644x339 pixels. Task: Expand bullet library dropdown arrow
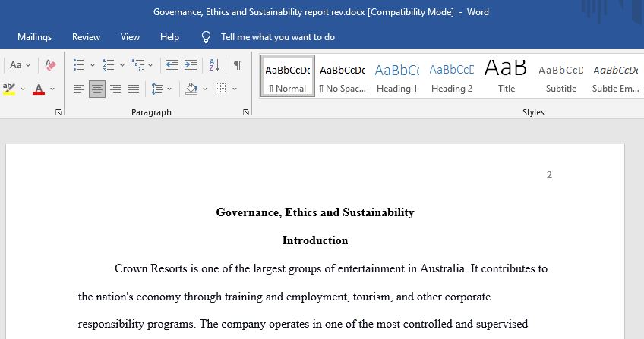[93, 65]
